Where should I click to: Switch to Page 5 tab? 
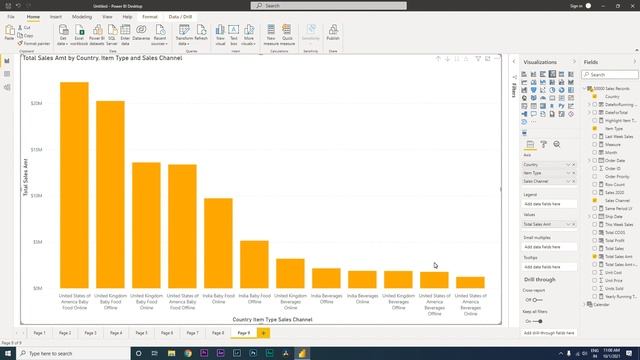point(141,333)
